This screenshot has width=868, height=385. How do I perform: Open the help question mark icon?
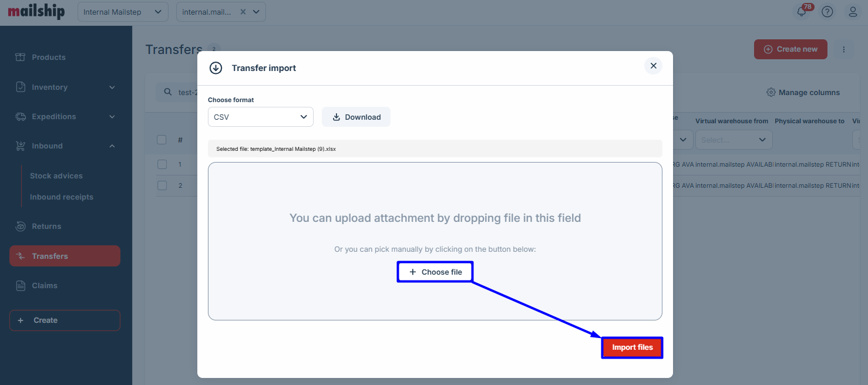[827, 12]
